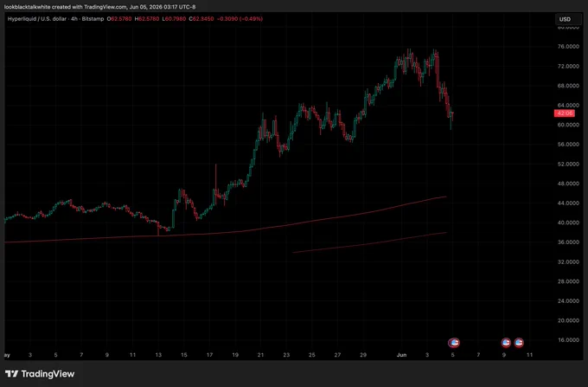Screen dimensions: 588x387
Task: Click the 32.0000 price axis label
Action: (x=568, y=261)
